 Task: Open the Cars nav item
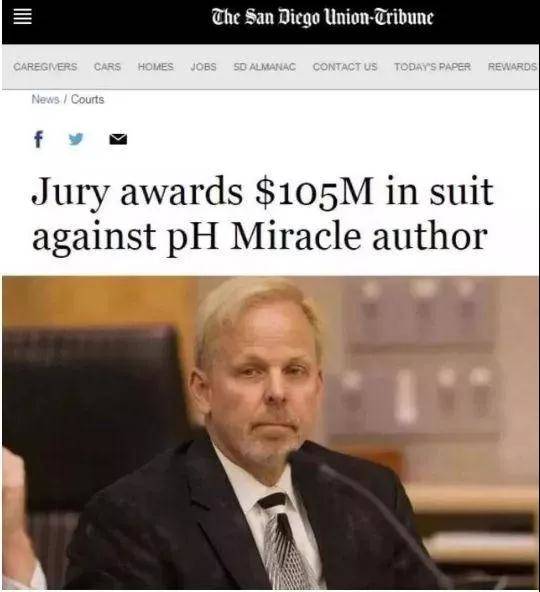[107, 67]
